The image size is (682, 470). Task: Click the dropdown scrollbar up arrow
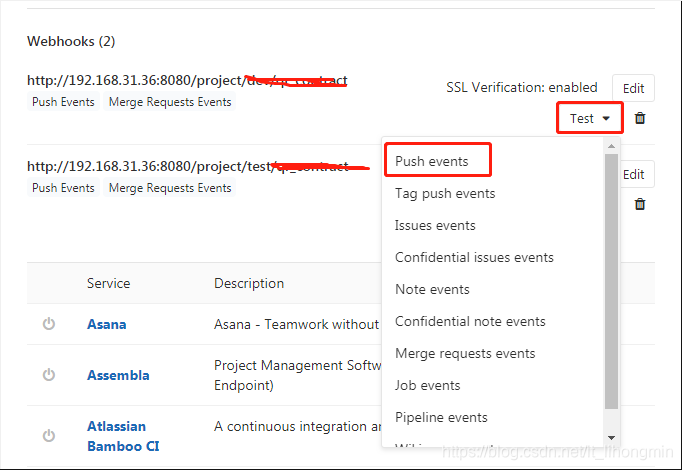[x=612, y=146]
